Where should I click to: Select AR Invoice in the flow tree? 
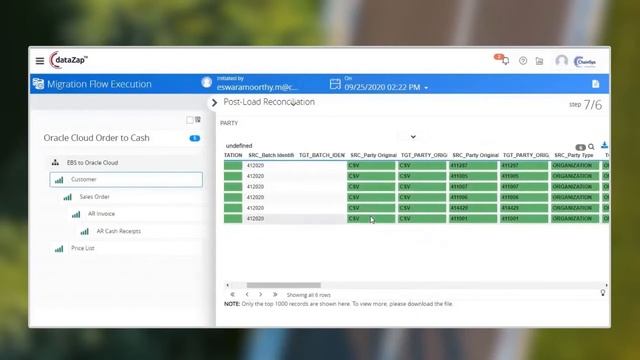tap(101, 214)
